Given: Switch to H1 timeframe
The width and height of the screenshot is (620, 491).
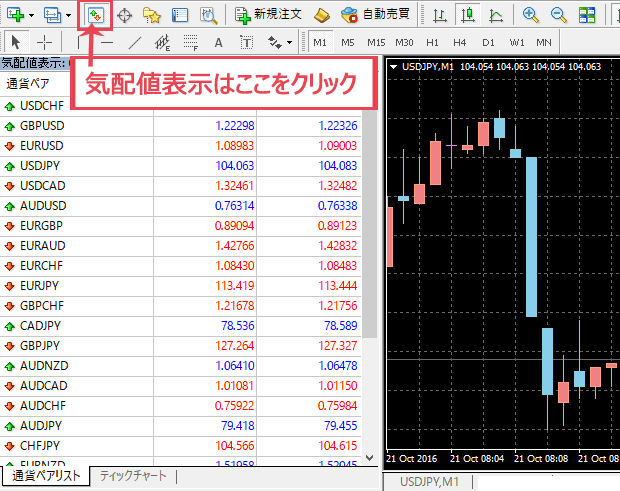Looking at the screenshot, I should point(432,42).
